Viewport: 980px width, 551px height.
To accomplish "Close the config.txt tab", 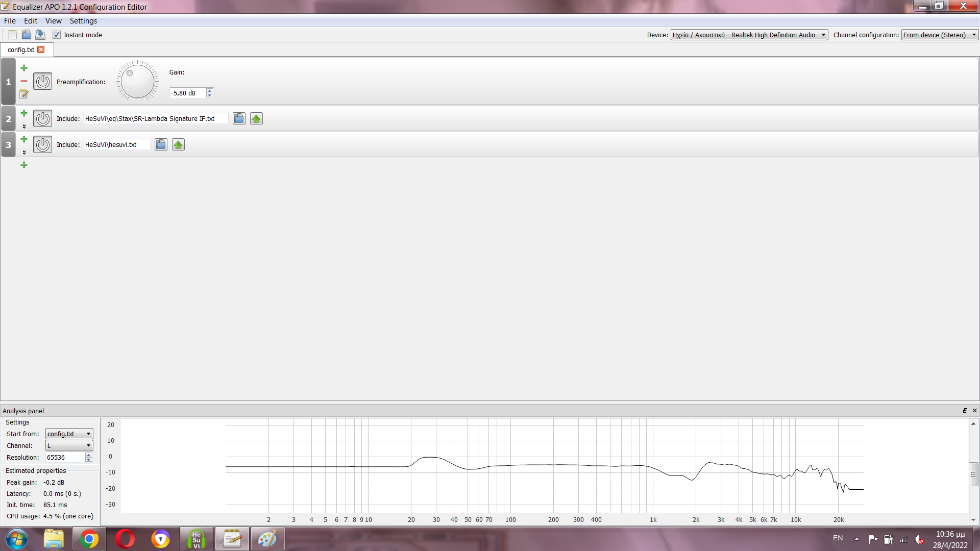I will click(41, 49).
